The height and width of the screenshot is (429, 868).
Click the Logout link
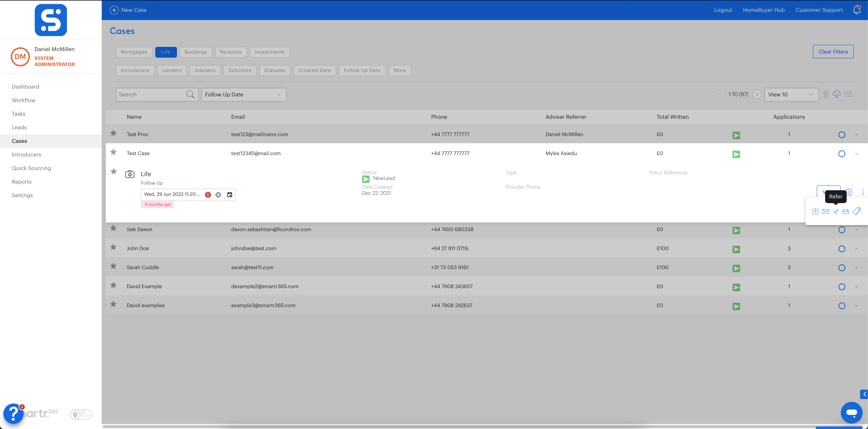pyautogui.click(x=723, y=10)
